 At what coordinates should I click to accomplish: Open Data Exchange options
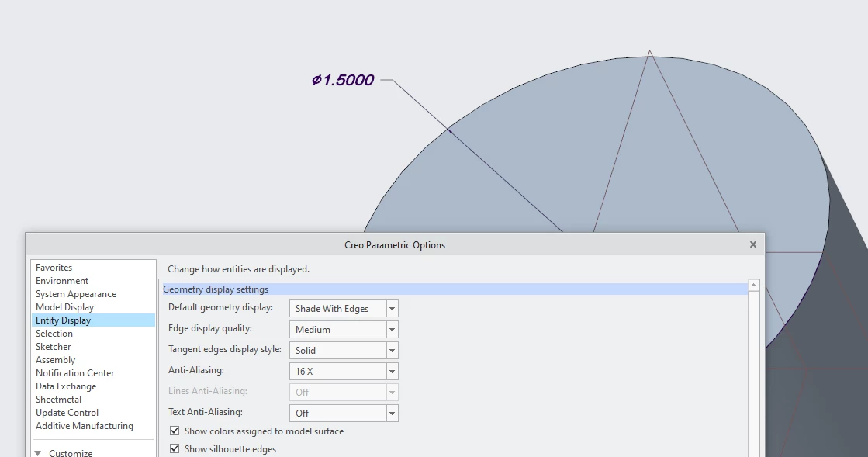(66, 386)
